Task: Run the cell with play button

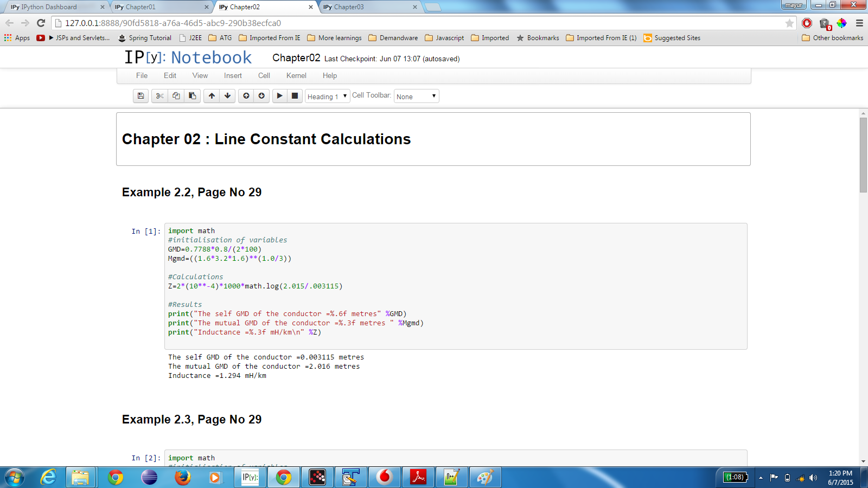Action: point(279,96)
